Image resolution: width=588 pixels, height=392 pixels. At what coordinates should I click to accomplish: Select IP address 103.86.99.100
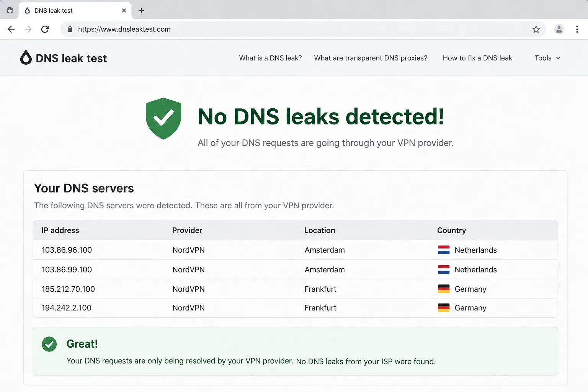(x=67, y=269)
